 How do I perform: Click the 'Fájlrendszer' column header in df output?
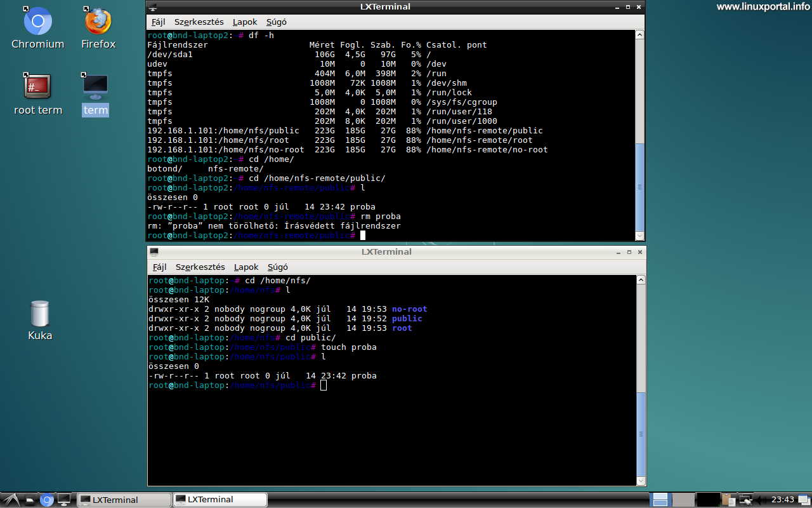pyautogui.click(x=178, y=45)
